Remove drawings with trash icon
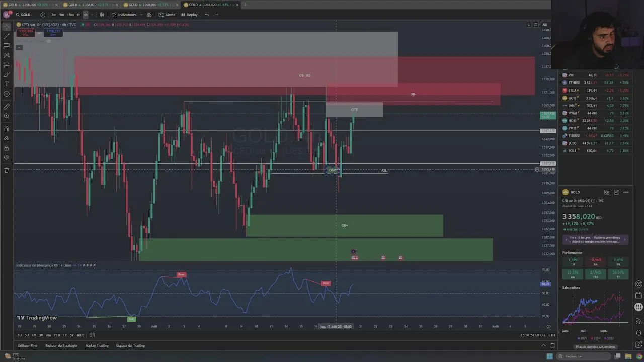The height and width of the screenshot is (362, 644). point(7,170)
